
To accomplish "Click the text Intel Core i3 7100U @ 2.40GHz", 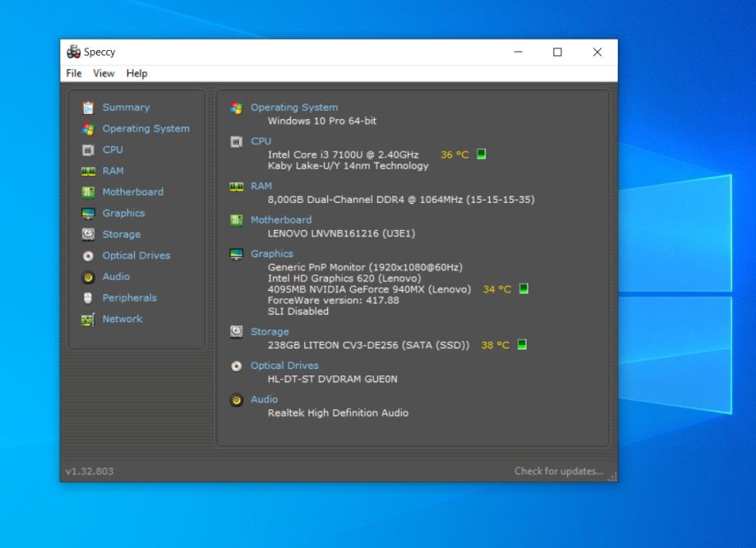I will click(343, 154).
